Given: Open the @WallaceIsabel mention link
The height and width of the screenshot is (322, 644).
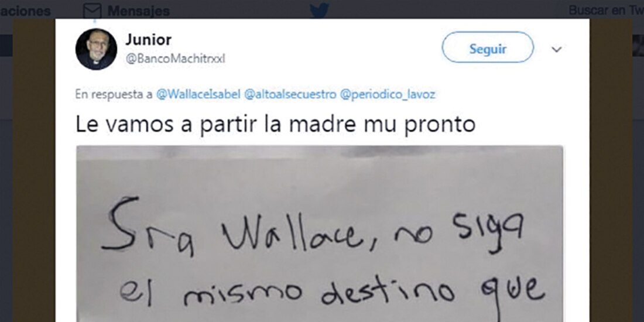Looking at the screenshot, I should pyautogui.click(x=198, y=95).
